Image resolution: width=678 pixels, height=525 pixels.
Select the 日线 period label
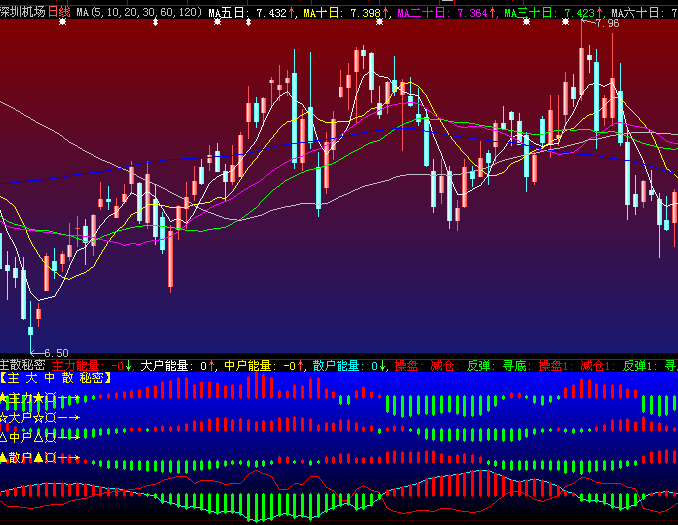60,13
